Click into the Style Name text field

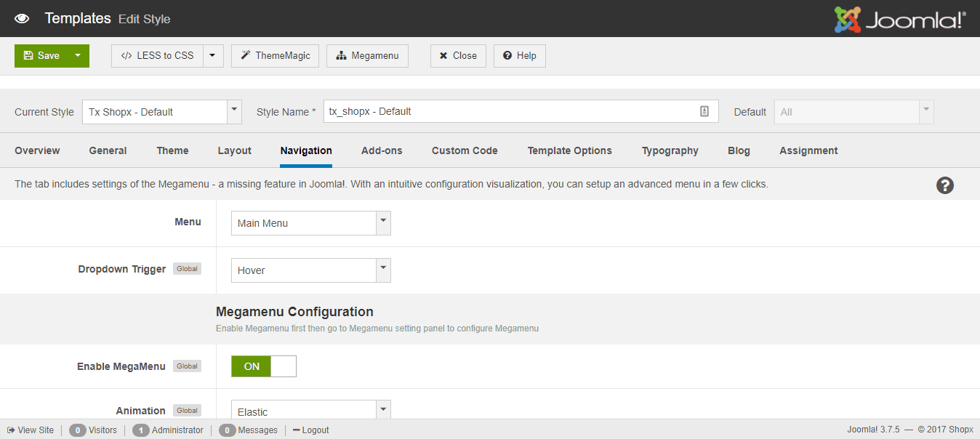coord(509,111)
